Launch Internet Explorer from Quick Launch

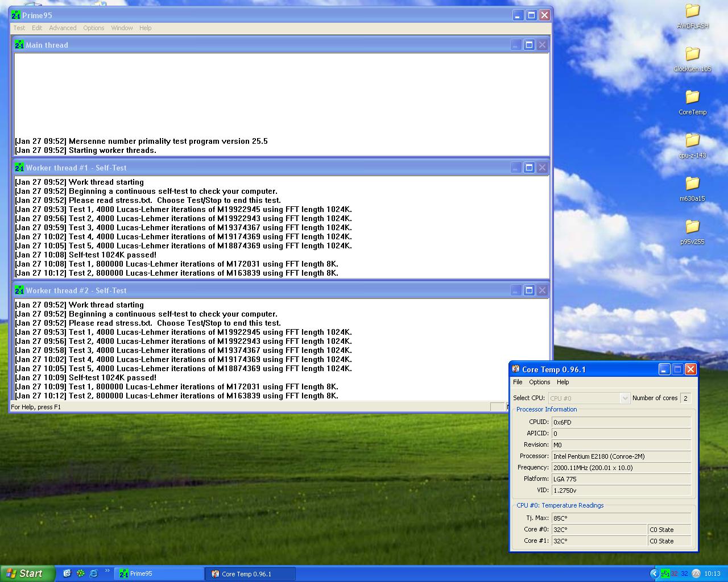tap(94, 573)
